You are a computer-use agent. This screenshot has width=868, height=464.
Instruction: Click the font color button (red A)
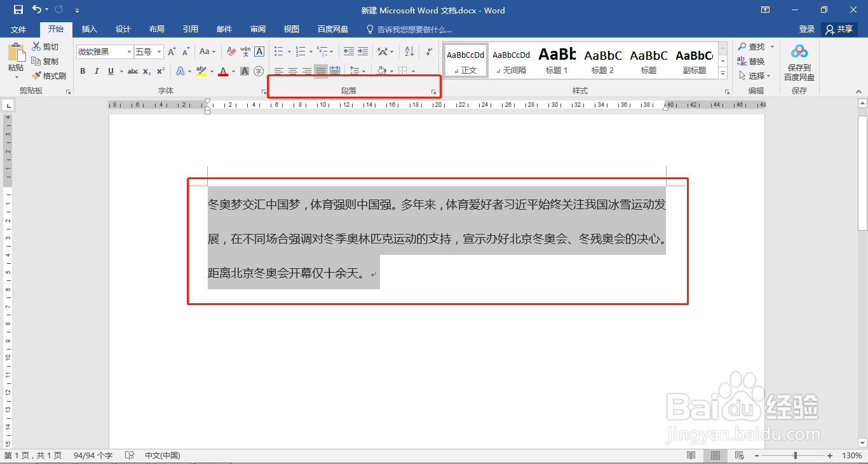click(223, 71)
